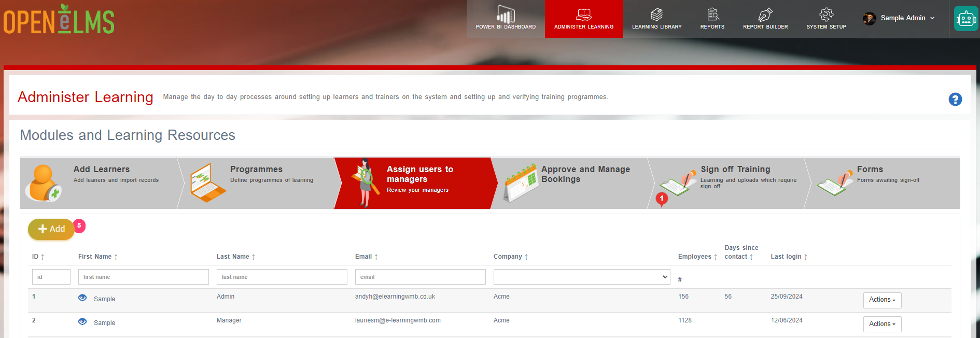Screen dimensions: 980x338
Task: Sort by the Email column header
Action: coord(367,257)
